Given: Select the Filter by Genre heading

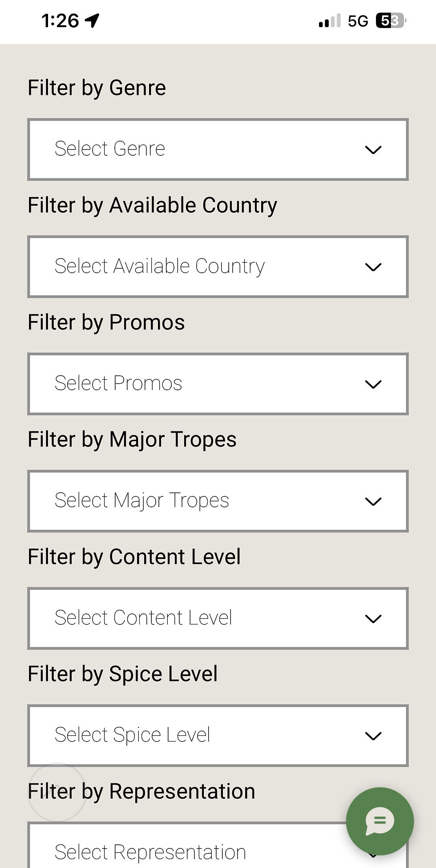Looking at the screenshot, I should click(97, 88).
